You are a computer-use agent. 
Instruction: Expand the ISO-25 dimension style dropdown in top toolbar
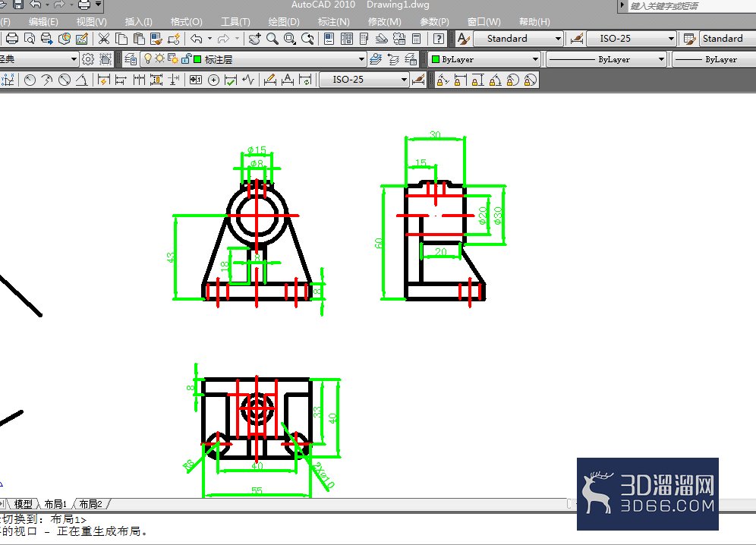671,39
